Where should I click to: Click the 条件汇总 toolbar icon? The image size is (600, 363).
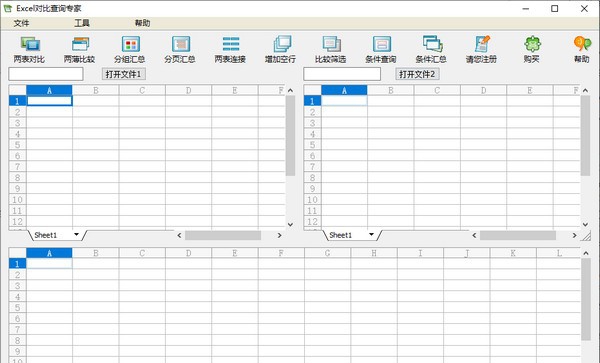tap(431, 50)
